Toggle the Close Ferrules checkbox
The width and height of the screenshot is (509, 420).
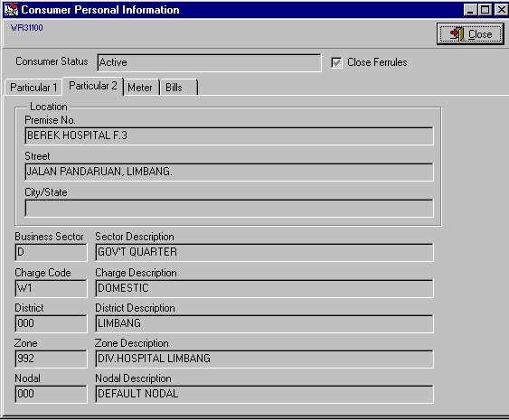click(336, 62)
